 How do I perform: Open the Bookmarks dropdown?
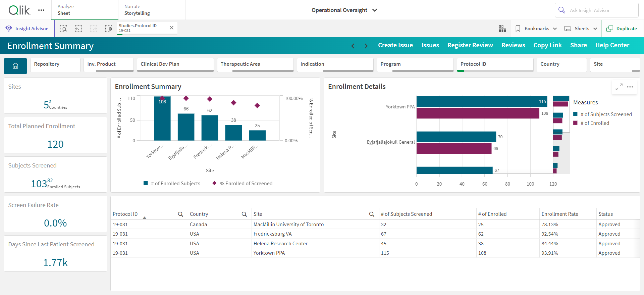click(x=536, y=29)
